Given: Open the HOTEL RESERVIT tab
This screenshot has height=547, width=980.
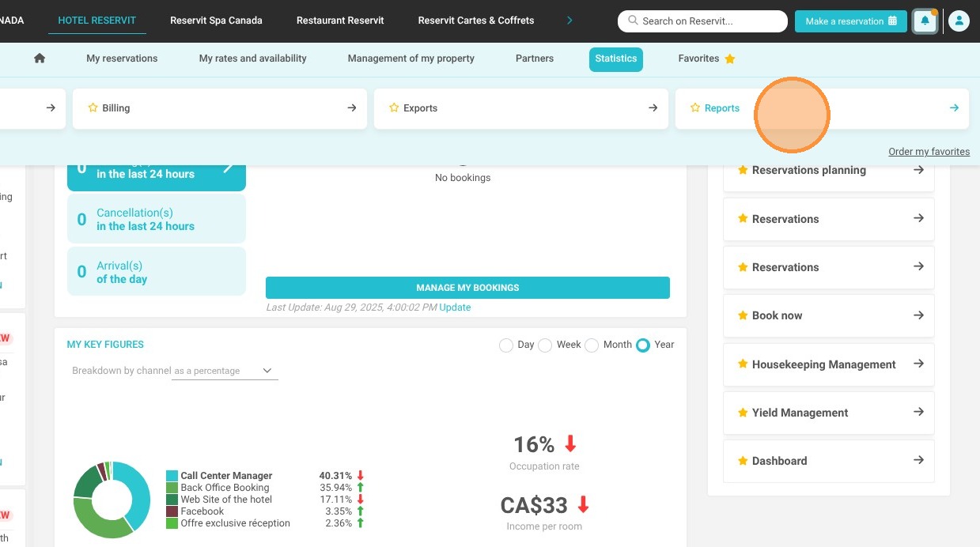Looking at the screenshot, I should tap(97, 21).
